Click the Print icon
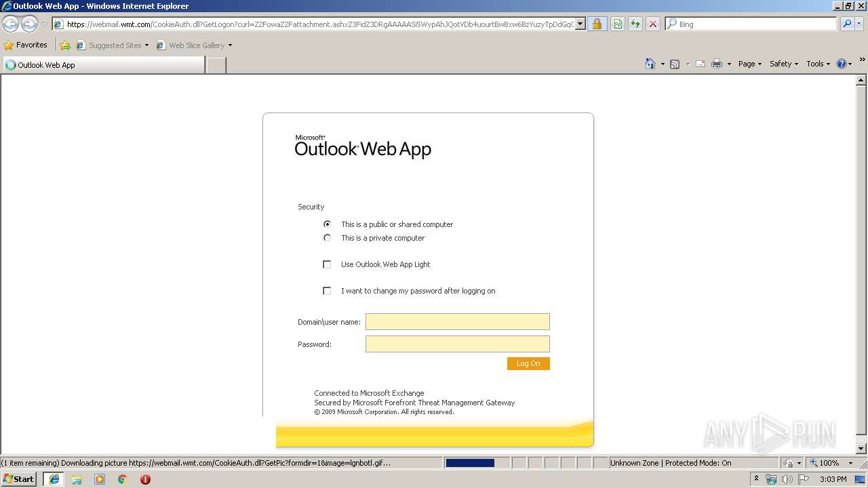The height and width of the screenshot is (488, 868). pos(717,64)
